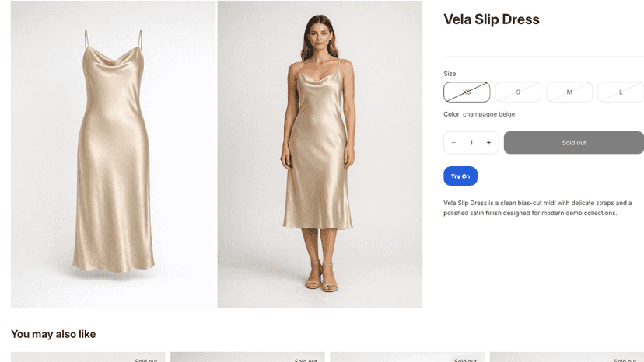This screenshot has height=362, width=644.
Task: Open the first recommended product card
Action: click(x=88, y=357)
